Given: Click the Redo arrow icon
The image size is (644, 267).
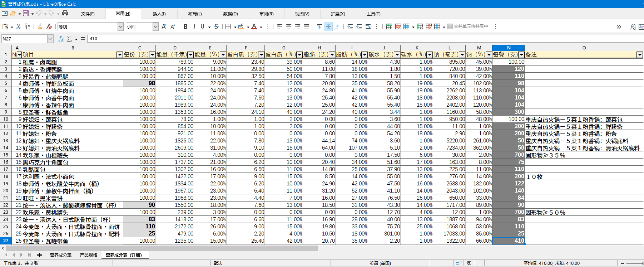Looking at the screenshot, I should click(x=51, y=13).
